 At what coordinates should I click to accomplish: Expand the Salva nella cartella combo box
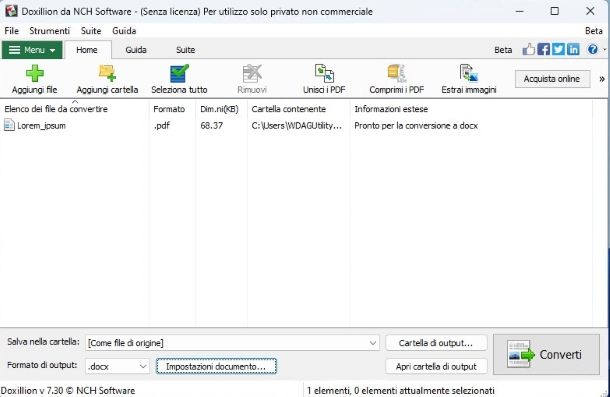pyautogui.click(x=372, y=343)
